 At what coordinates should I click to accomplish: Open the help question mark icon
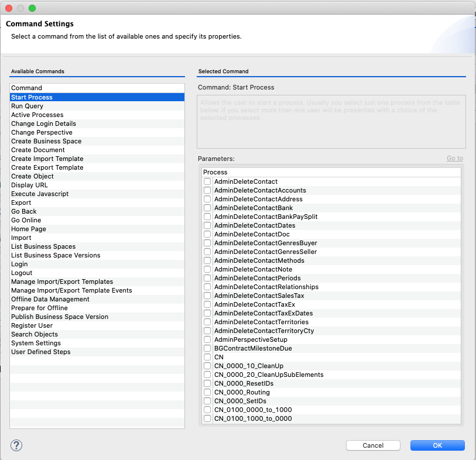[16, 445]
